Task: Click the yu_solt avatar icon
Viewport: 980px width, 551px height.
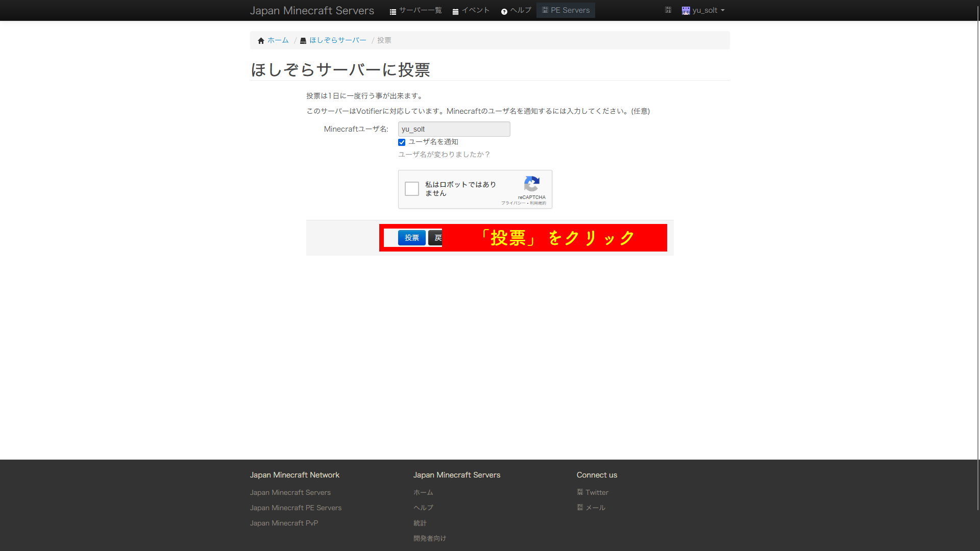Action: (685, 11)
